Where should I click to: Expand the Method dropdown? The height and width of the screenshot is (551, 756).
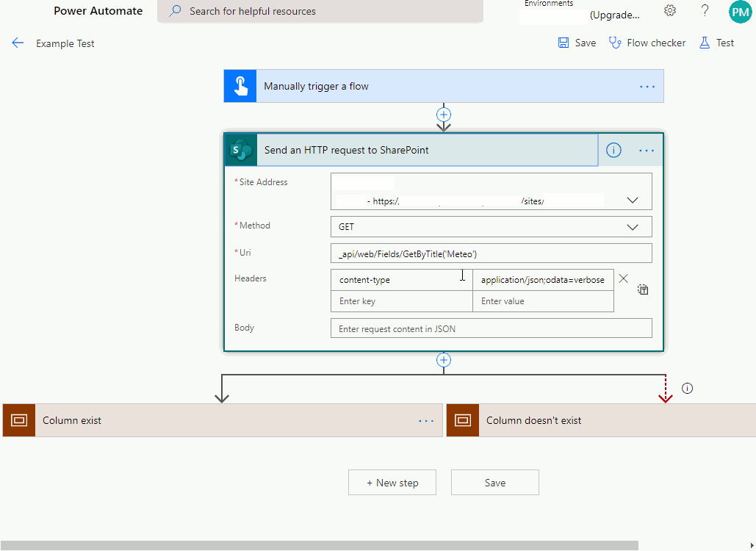click(632, 227)
